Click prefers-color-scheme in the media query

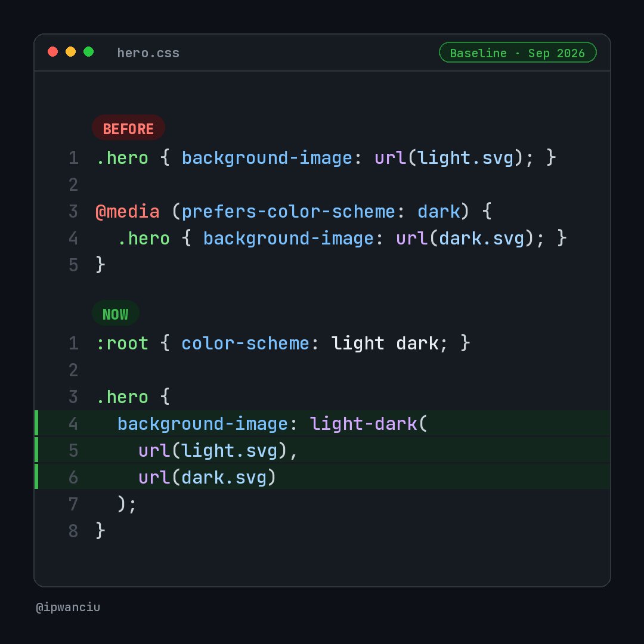(x=289, y=212)
